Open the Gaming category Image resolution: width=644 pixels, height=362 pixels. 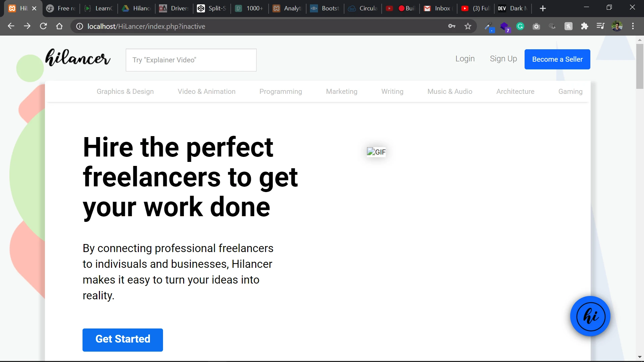(x=571, y=92)
